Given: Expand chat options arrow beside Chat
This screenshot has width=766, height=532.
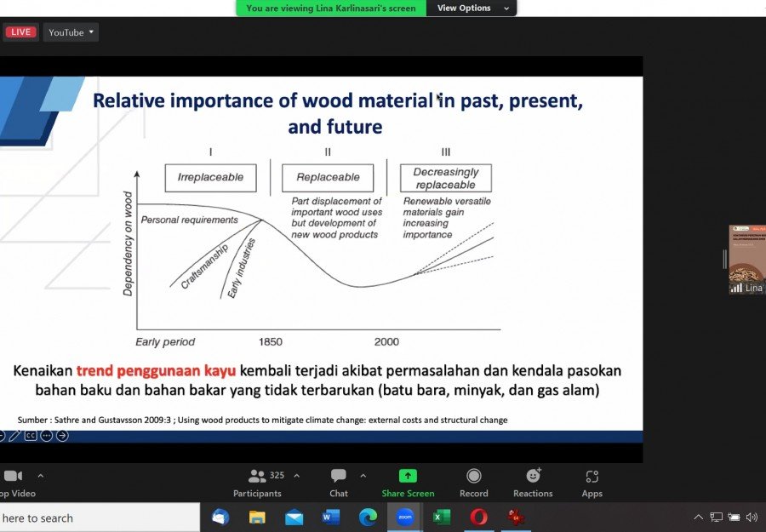Looking at the screenshot, I should coord(363,475).
